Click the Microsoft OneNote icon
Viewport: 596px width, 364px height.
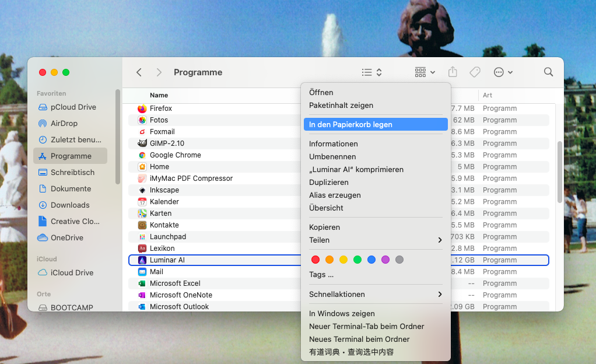(x=142, y=295)
